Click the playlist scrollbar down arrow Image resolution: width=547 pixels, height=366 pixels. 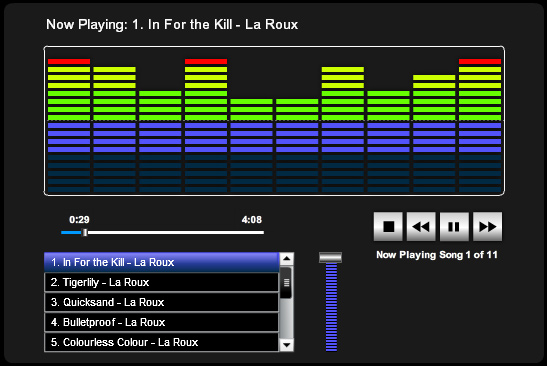tap(287, 345)
